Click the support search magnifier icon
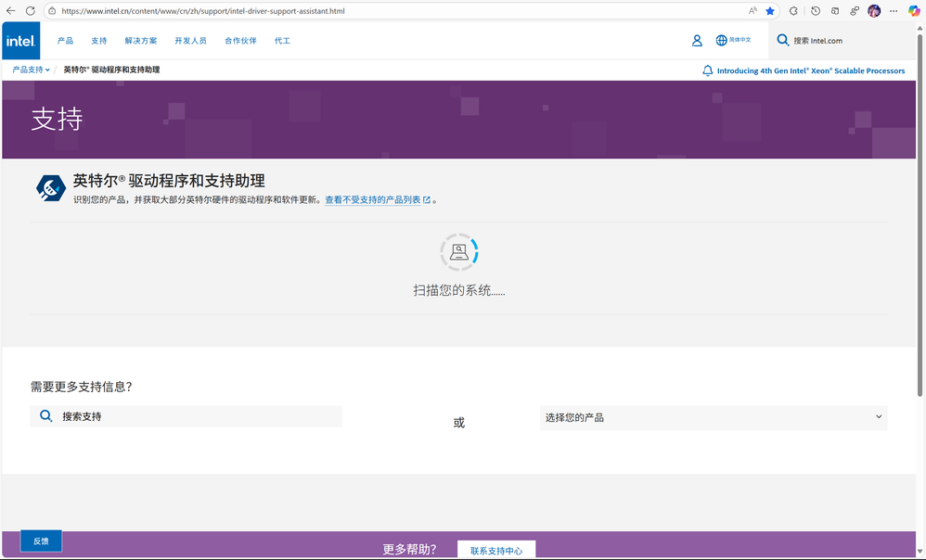This screenshot has height=560, width=926. 45,416
